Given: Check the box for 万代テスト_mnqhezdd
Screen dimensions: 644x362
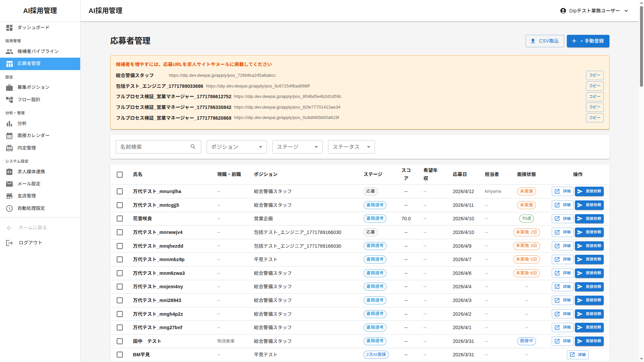Looking at the screenshot, I should (120, 246).
